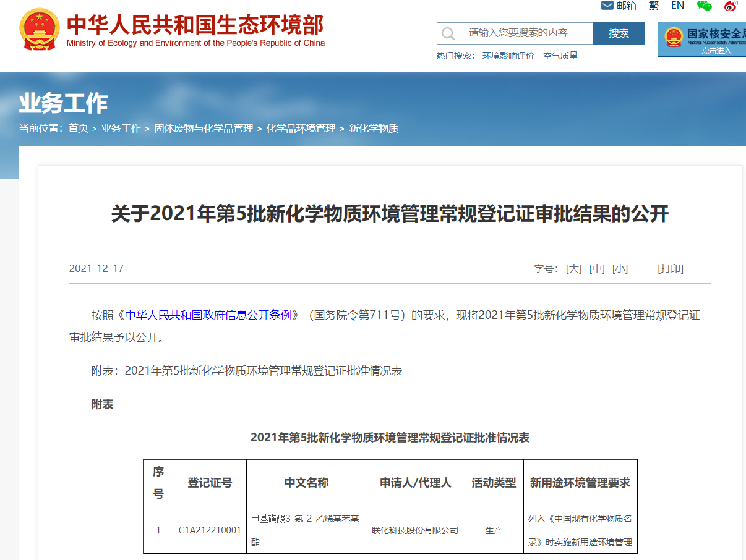The width and height of the screenshot is (746, 560).
Task: Open the WeChat icon link
Action: coord(704,6)
